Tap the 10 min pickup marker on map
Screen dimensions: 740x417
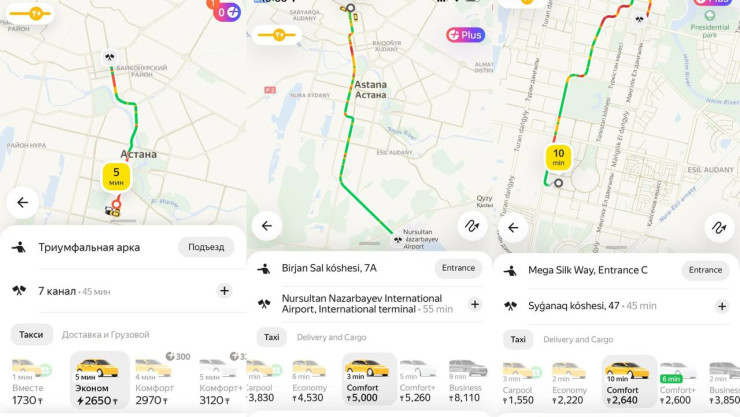[x=558, y=157]
